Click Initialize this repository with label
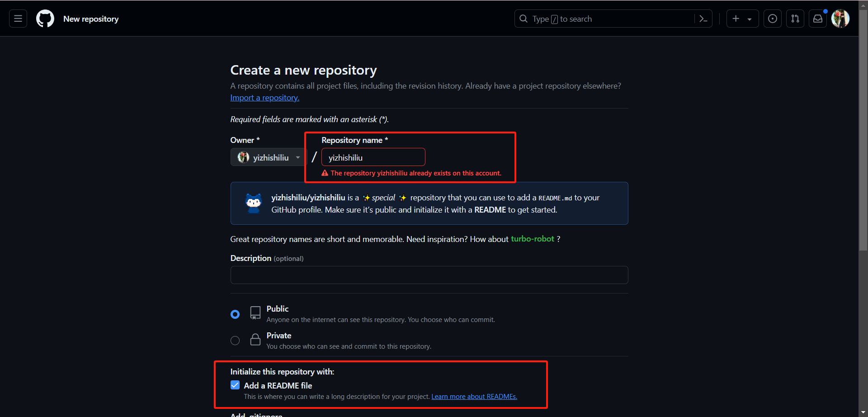The width and height of the screenshot is (868, 417). click(282, 372)
